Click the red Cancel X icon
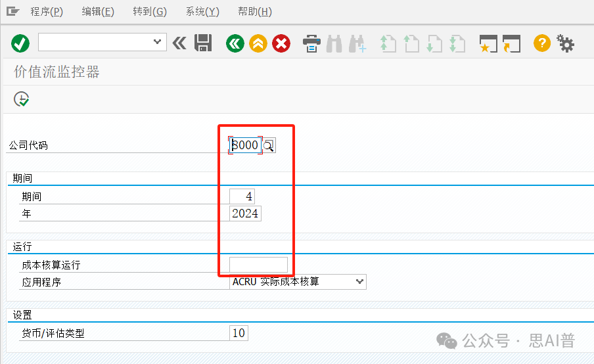 tap(281, 43)
